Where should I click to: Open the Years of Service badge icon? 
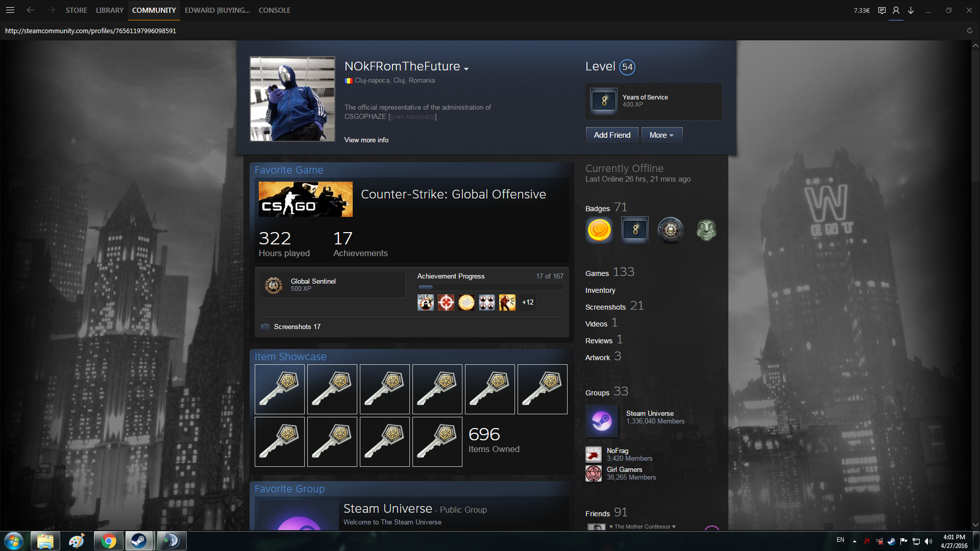tap(604, 101)
